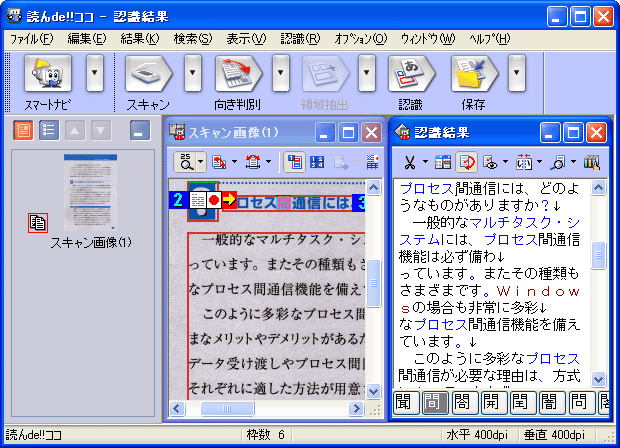
Task: Click the recognized-document icon beside thumbnail
Action: click(x=38, y=223)
